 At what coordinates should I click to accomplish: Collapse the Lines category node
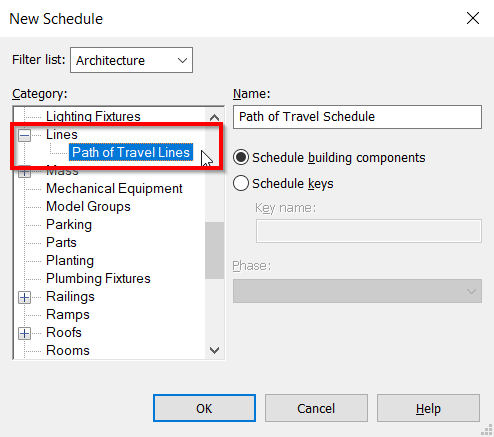pos(24,135)
